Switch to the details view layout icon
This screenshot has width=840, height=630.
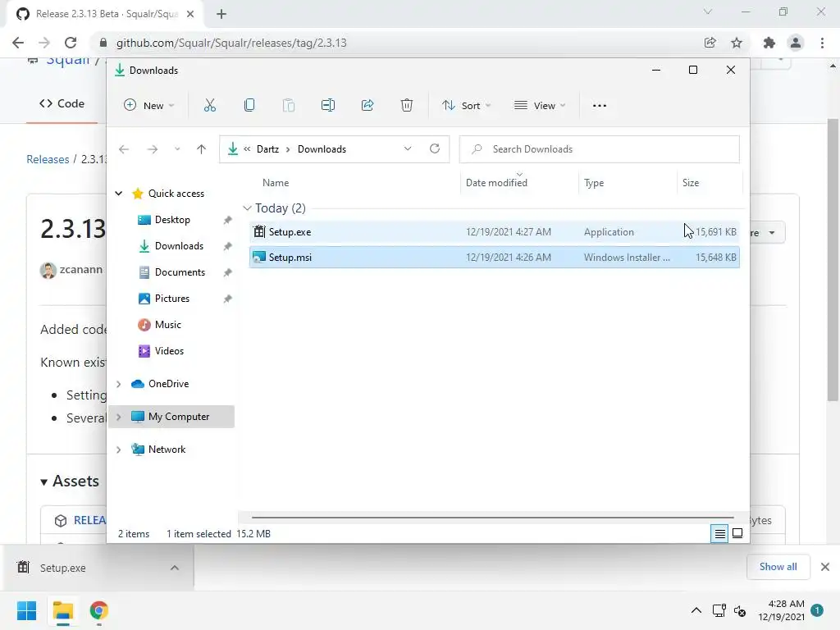pyautogui.click(x=719, y=533)
